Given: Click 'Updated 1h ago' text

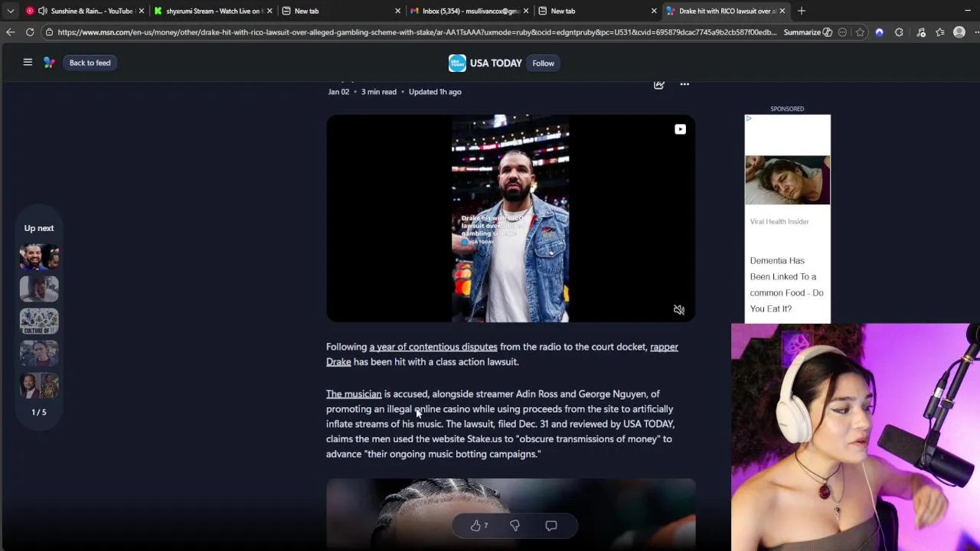Looking at the screenshot, I should coord(435,92).
